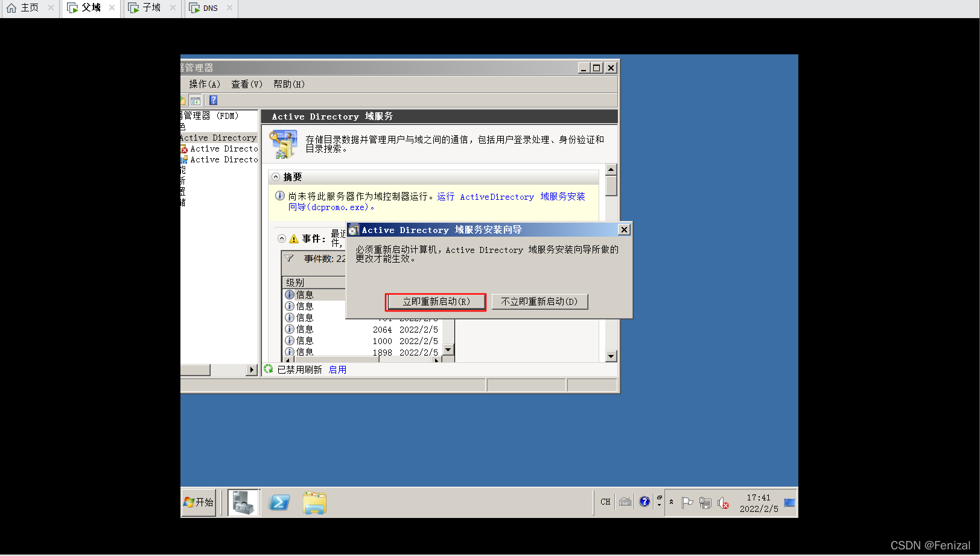Viewport: 980px width, 556px height.
Task: Open the 开始 Start menu
Action: (x=199, y=502)
